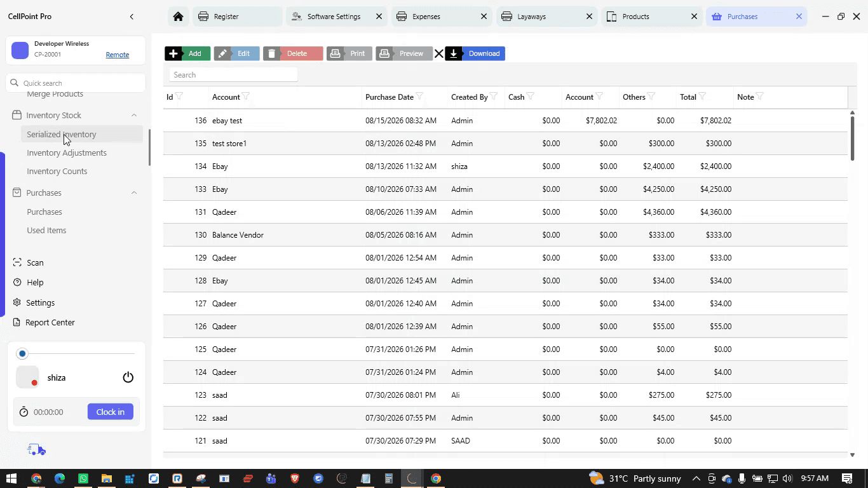Open Inventory Adjustments in sidebar

coord(67,152)
